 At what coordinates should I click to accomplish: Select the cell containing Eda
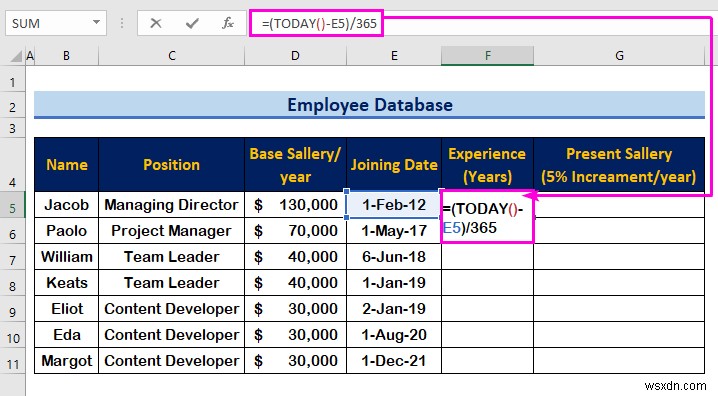pyautogui.click(x=66, y=335)
